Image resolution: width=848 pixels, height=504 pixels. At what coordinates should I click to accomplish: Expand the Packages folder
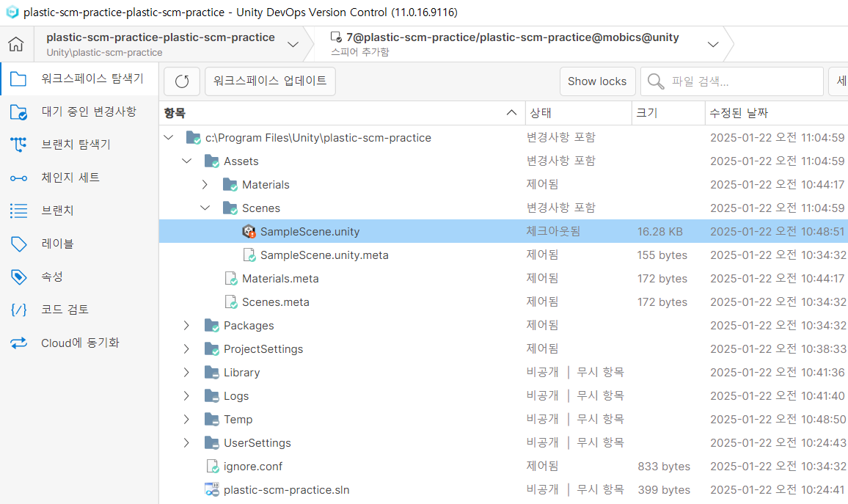[x=186, y=326]
